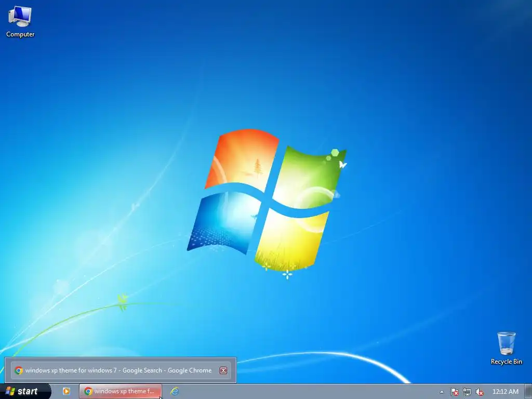The image size is (532, 399).
Task: Click the network status tray icon
Action: [467, 392]
